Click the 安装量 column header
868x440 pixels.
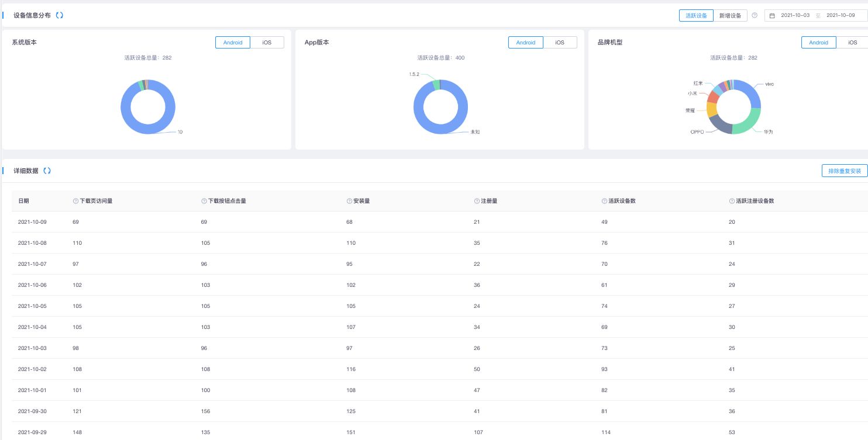[x=361, y=201]
